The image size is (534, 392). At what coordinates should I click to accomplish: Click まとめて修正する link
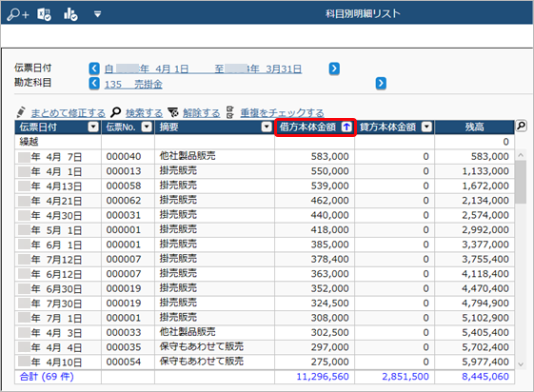tap(68, 112)
